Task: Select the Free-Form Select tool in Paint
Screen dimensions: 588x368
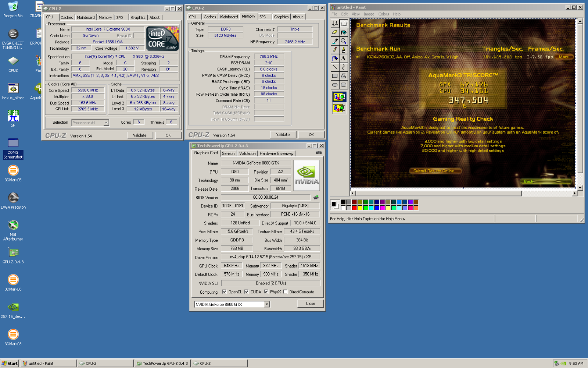Action: pyautogui.click(x=335, y=24)
